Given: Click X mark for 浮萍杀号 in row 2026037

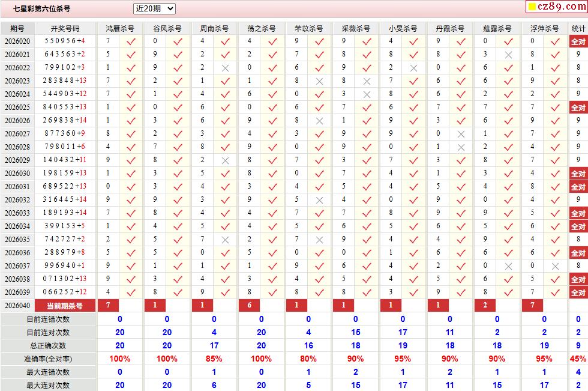Looking at the screenshot, I should 555,267.
